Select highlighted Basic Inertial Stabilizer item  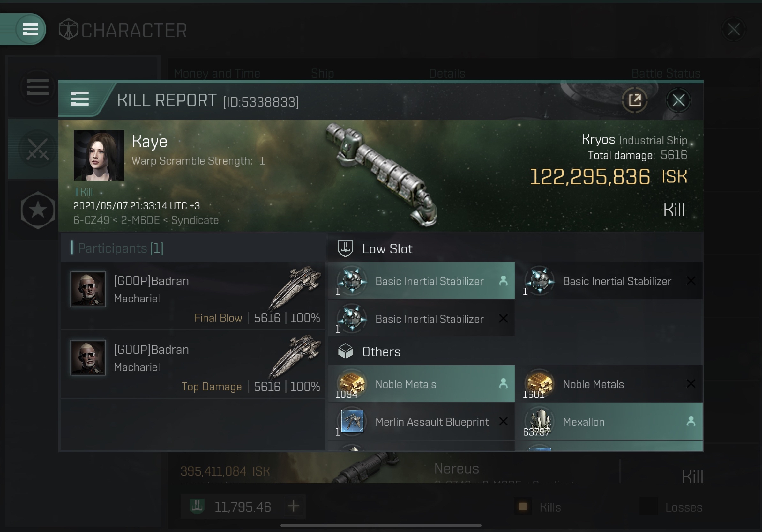pyautogui.click(x=422, y=281)
